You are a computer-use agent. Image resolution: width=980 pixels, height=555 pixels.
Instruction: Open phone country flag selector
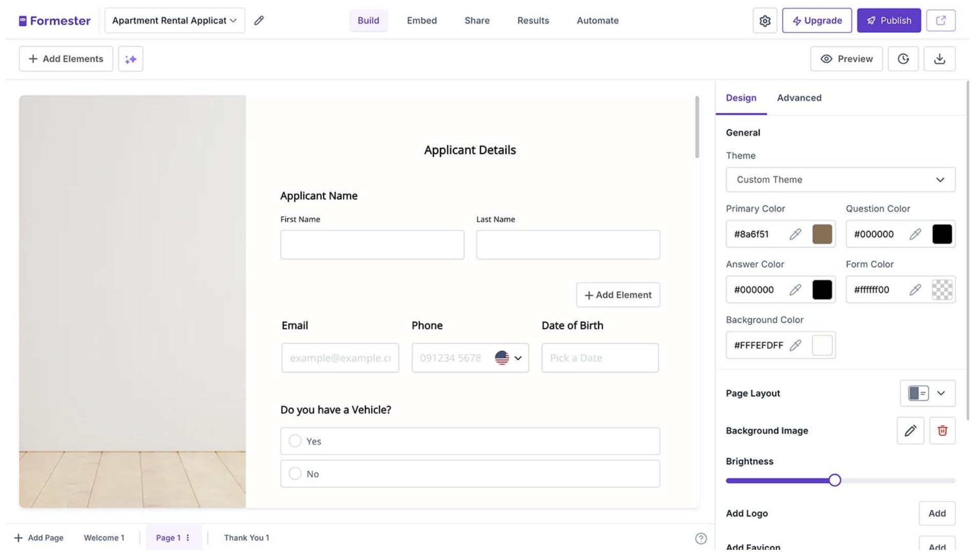508,358
